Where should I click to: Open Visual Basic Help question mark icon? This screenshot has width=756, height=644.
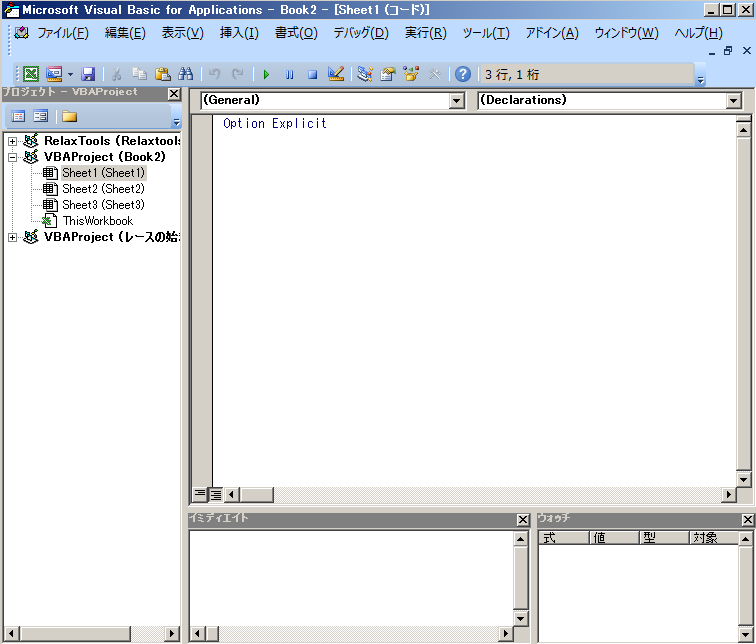463,74
